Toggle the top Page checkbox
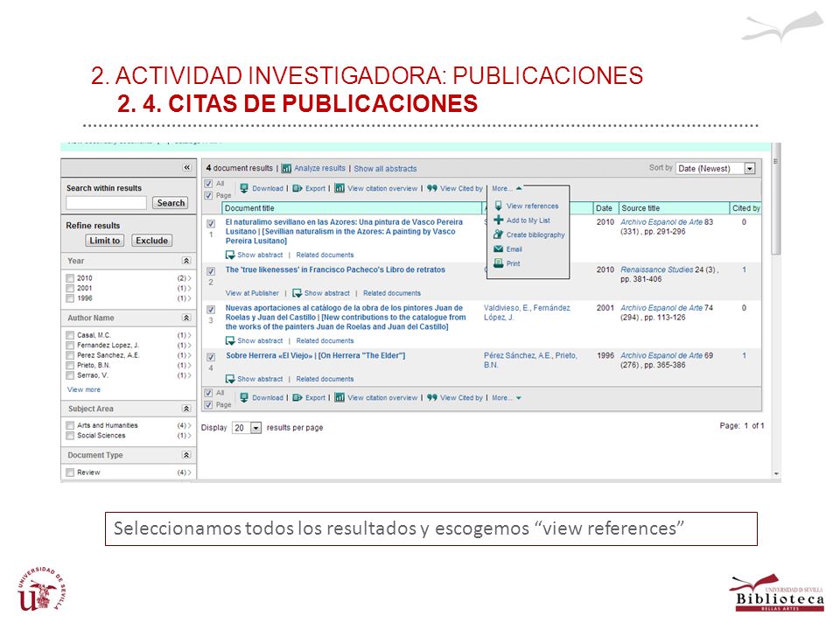This screenshot has width=840, height=630. [x=208, y=195]
